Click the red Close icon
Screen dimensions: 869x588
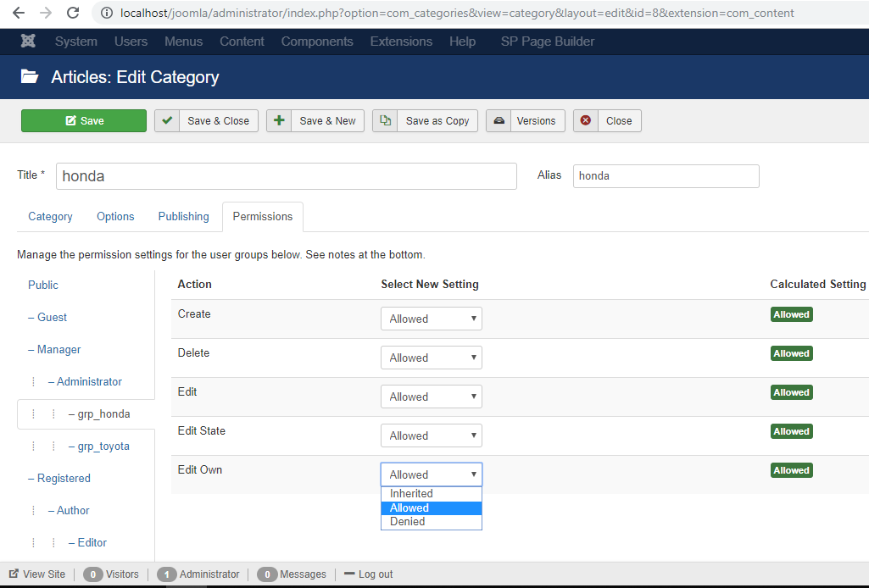point(586,121)
